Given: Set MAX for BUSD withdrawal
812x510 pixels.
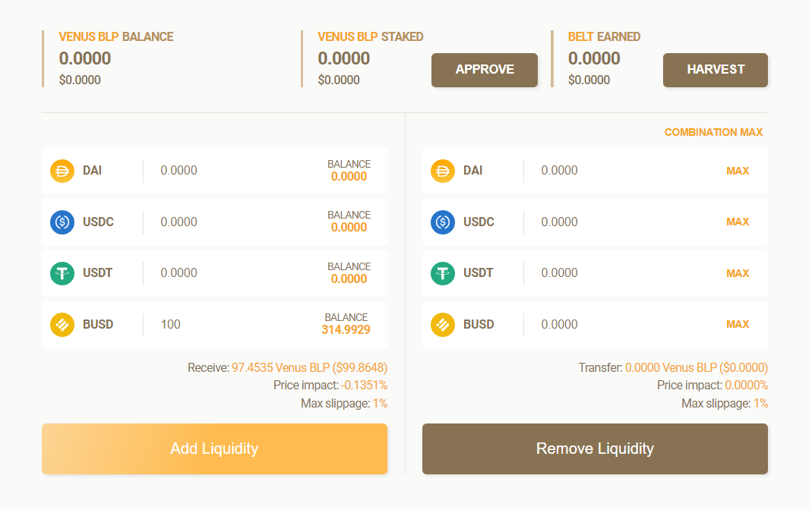Looking at the screenshot, I should click(x=738, y=325).
